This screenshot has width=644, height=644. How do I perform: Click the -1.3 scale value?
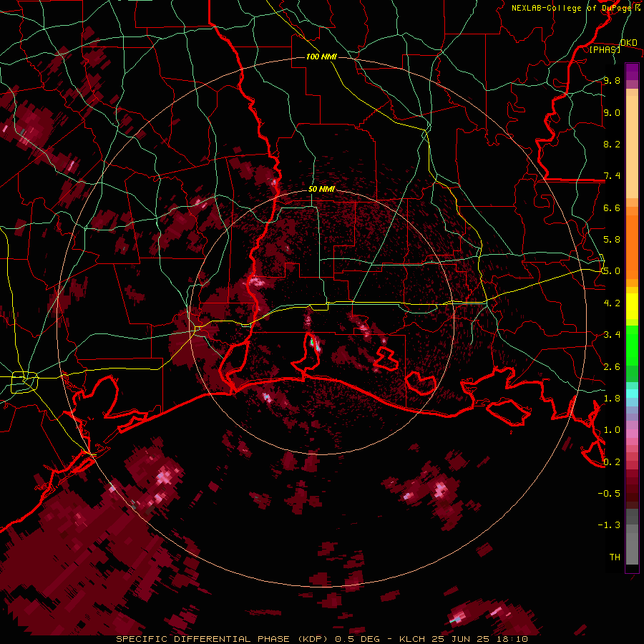(x=609, y=525)
